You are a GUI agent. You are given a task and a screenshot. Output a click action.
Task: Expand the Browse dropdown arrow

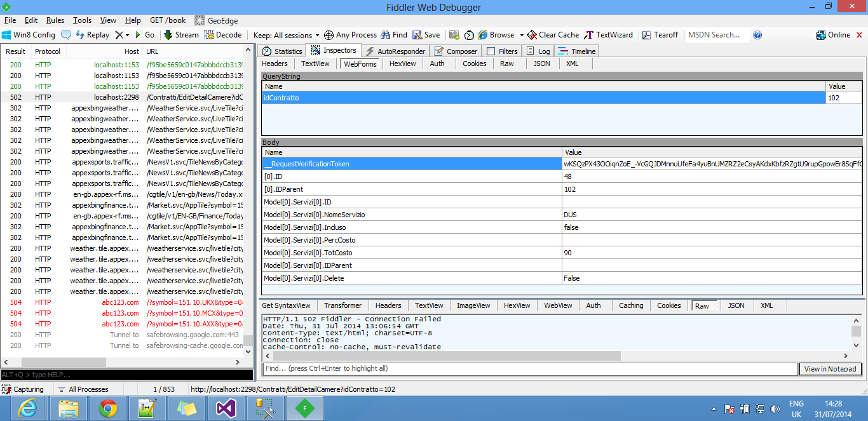[522, 35]
